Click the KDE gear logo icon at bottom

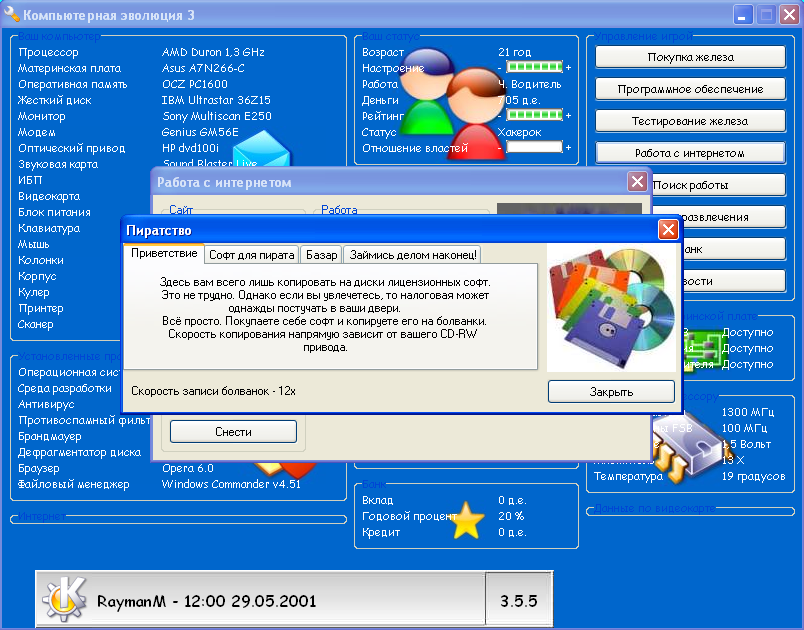[x=64, y=598]
